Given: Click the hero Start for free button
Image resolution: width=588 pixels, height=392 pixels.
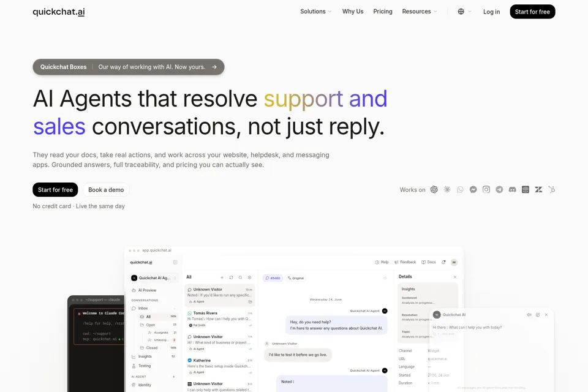Looking at the screenshot, I should [55, 190].
